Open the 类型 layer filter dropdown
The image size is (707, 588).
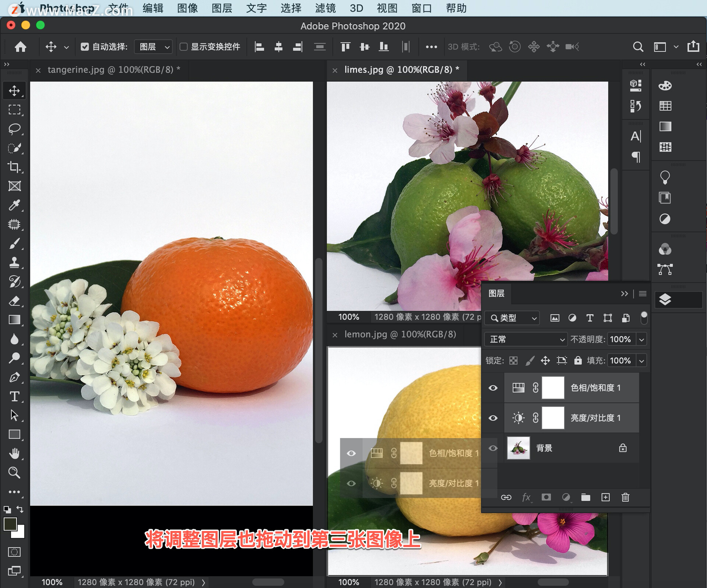[512, 318]
